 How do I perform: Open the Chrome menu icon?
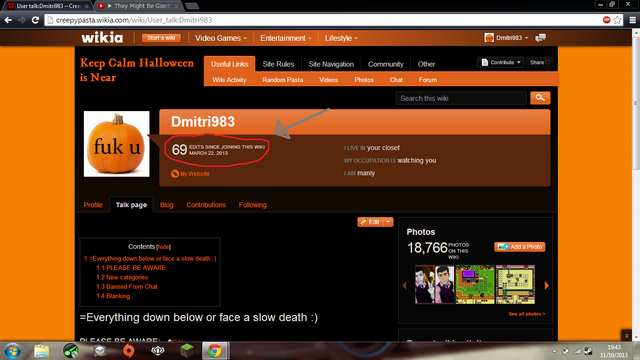pyautogui.click(x=632, y=20)
